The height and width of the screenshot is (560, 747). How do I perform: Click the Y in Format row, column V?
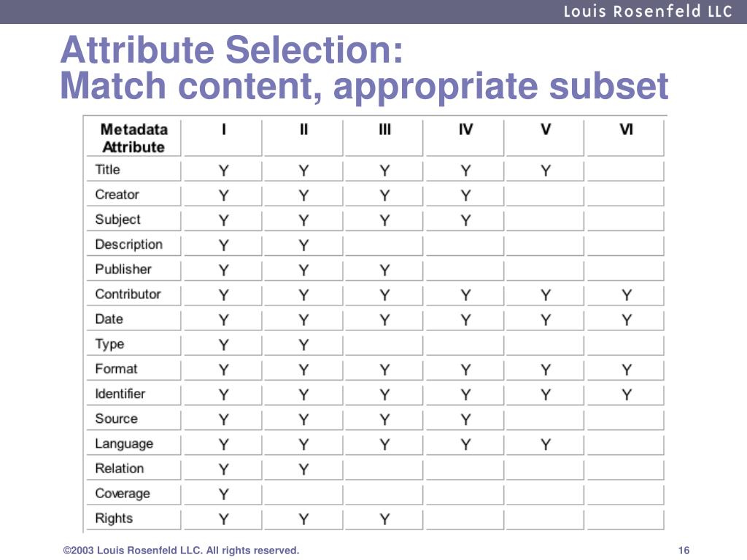click(x=546, y=370)
